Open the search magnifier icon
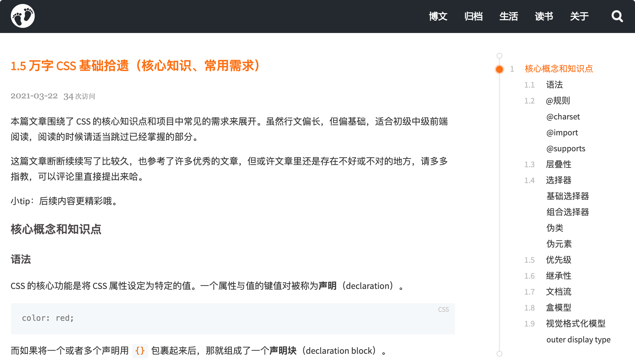This screenshot has width=635, height=364. coord(617,16)
